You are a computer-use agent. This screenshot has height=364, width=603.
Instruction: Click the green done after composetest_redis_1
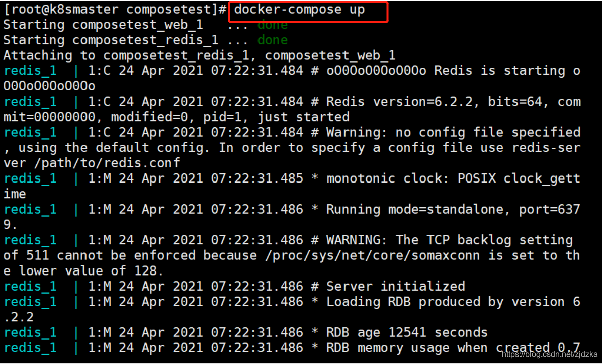click(x=272, y=40)
